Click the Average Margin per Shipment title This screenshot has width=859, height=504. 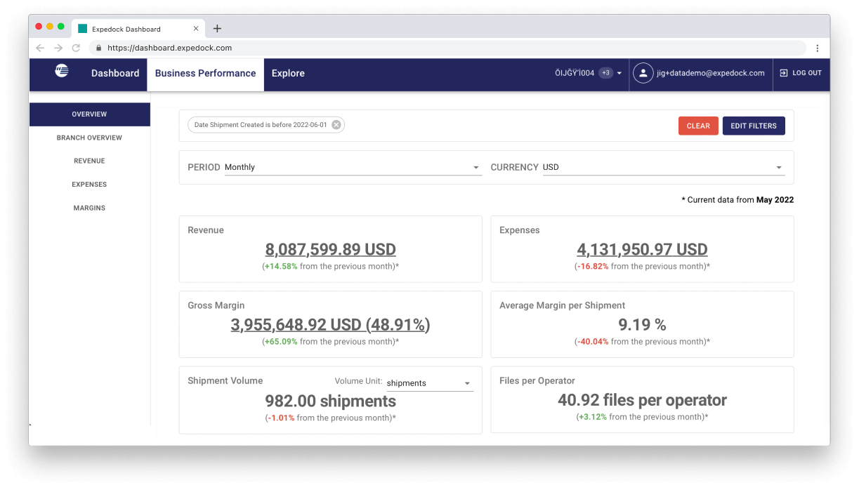(562, 305)
